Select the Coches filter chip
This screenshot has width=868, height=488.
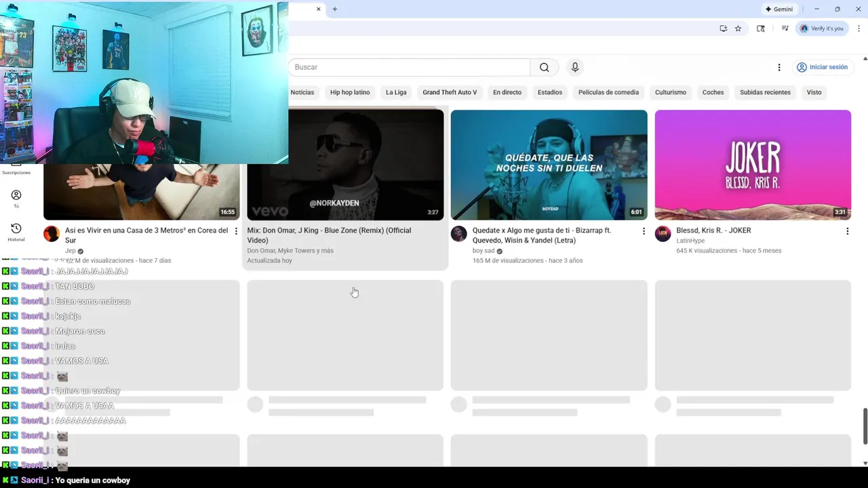coord(713,92)
